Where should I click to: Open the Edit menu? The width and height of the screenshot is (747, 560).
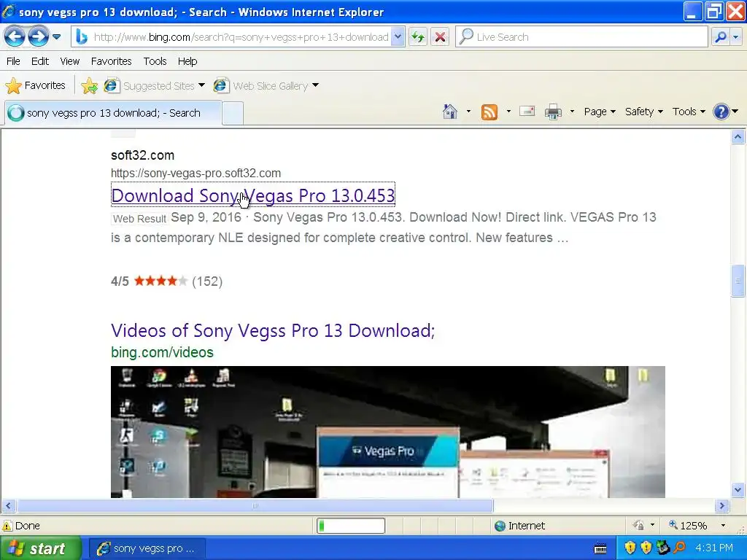pyautogui.click(x=40, y=61)
